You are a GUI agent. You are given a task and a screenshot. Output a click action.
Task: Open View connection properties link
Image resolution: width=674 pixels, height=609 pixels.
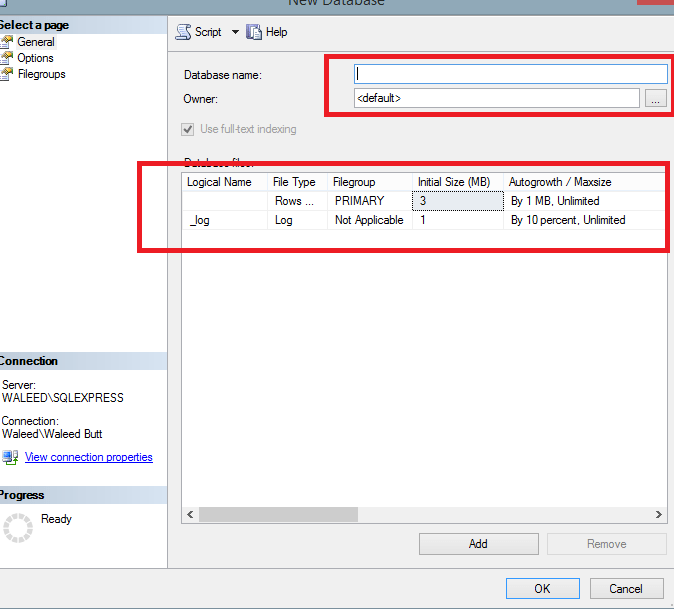click(x=88, y=457)
